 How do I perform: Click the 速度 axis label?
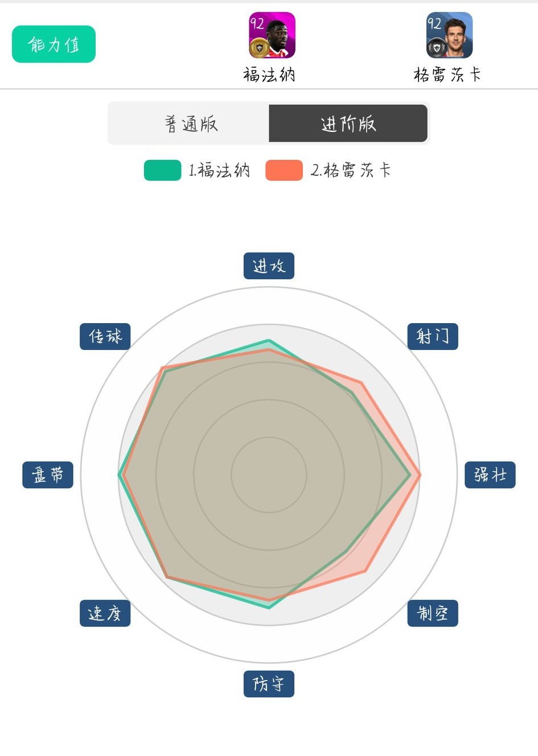(x=105, y=613)
